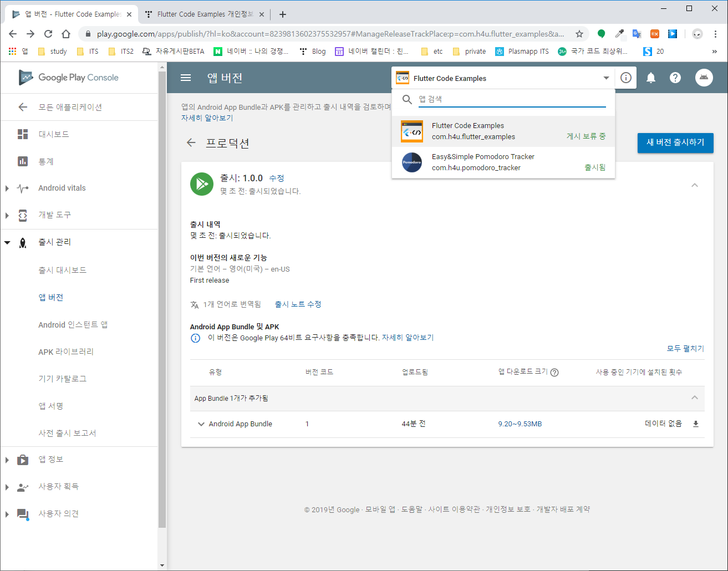Collapse the App Bundle 1개가 추가됨 row

tap(695, 397)
